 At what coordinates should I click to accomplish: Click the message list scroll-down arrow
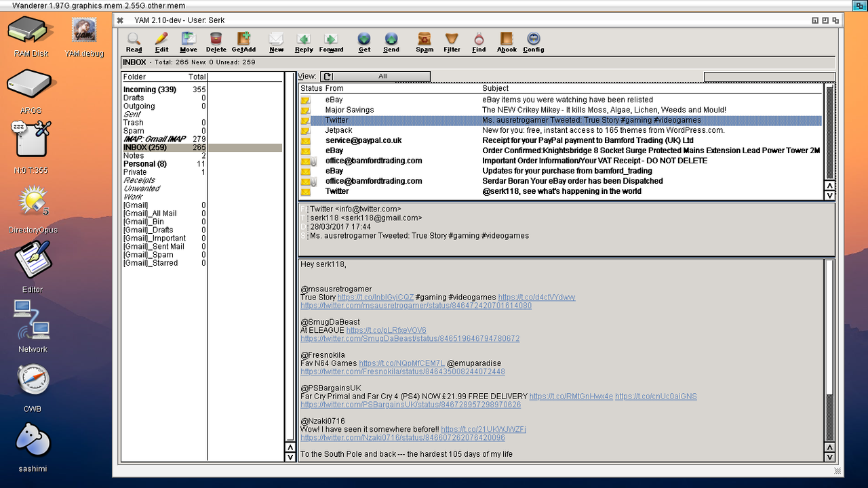point(829,195)
